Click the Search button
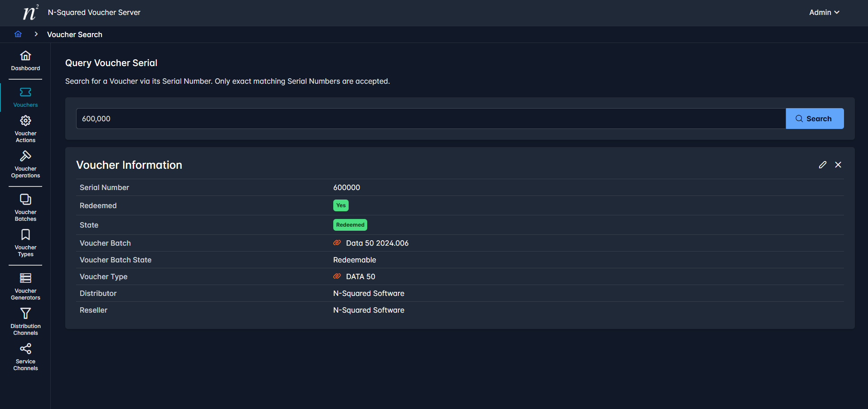 tap(814, 119)
